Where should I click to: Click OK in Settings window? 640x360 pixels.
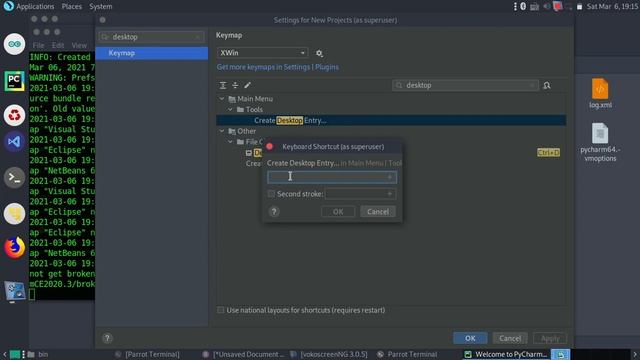tap(470, 338)
